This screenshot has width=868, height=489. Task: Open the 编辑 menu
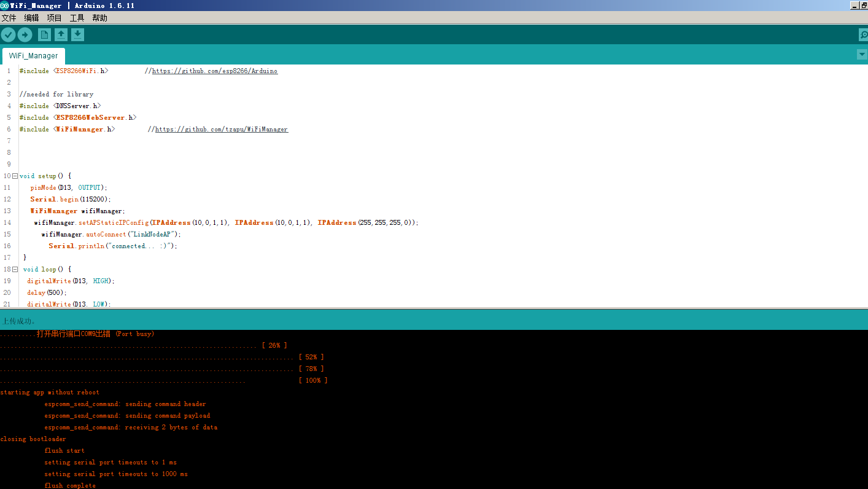[31, 18]
